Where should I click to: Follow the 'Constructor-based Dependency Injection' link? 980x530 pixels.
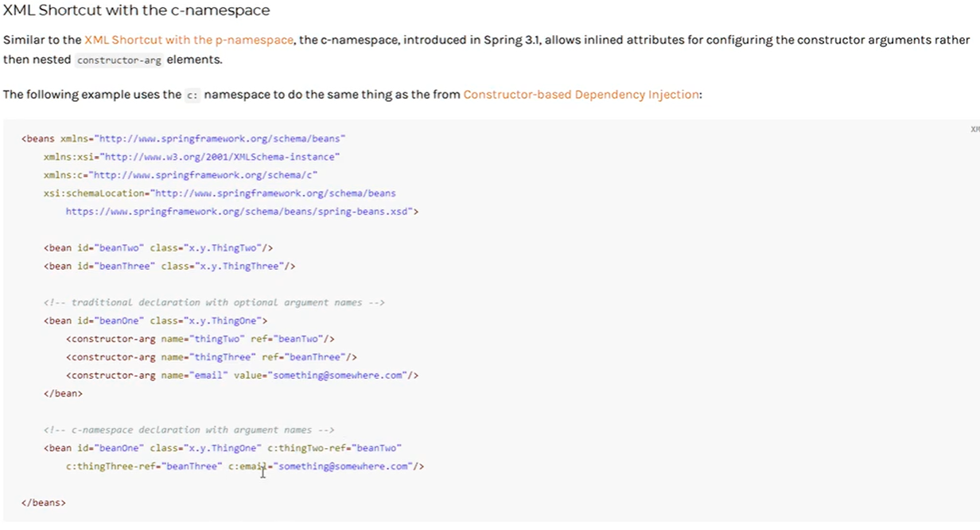(x=581, y=94)
